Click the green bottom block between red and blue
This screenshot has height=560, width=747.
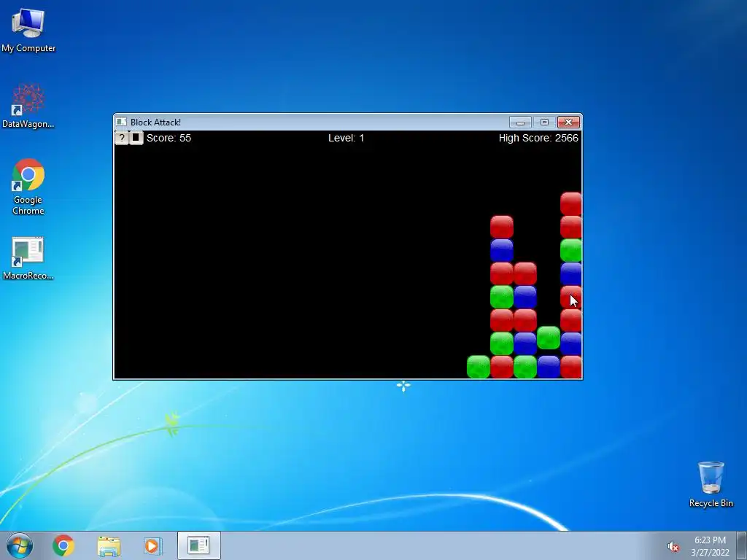(525, 367)
